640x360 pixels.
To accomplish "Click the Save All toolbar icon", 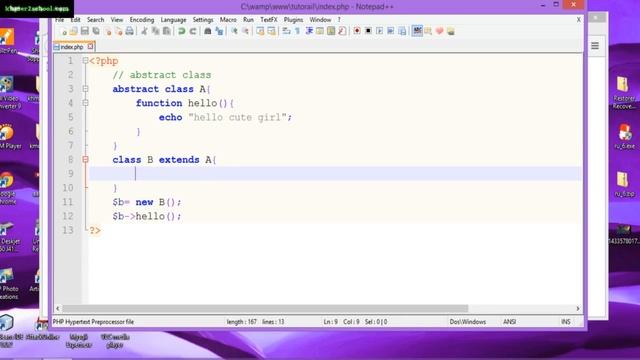I will (96, 31).
